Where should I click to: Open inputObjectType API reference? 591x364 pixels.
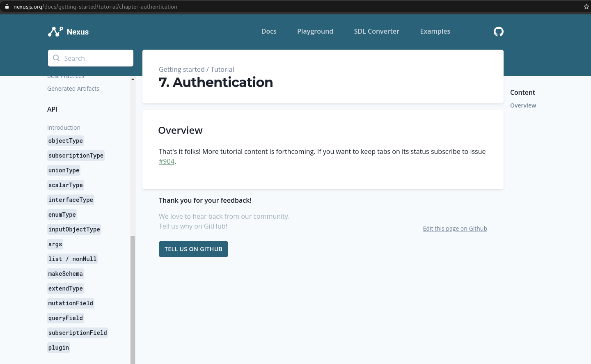tap(74, 229)
